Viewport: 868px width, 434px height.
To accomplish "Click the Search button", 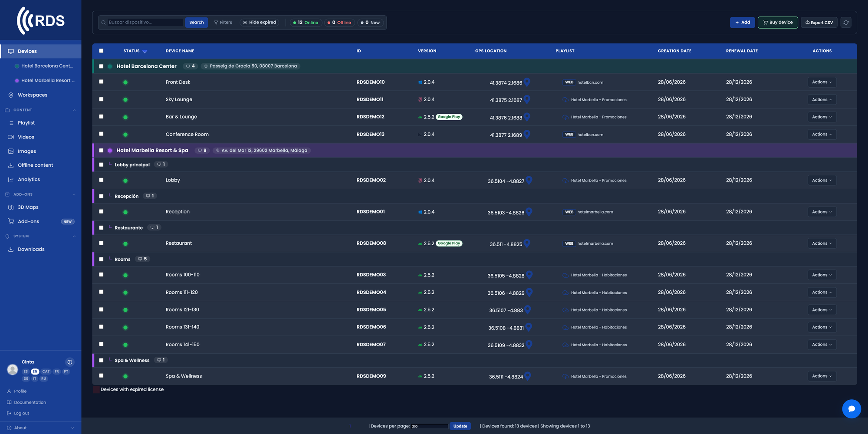I will pos(197,23).
